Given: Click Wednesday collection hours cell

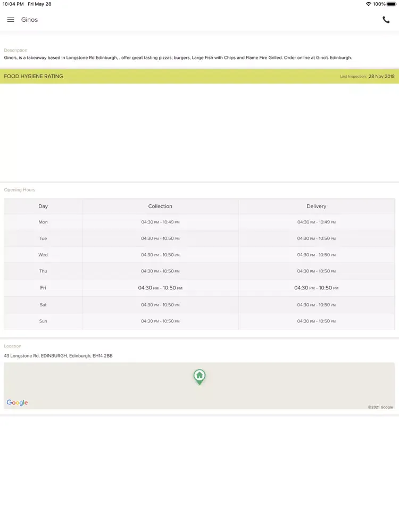Looking at the screenshot, I should point(160,255).
